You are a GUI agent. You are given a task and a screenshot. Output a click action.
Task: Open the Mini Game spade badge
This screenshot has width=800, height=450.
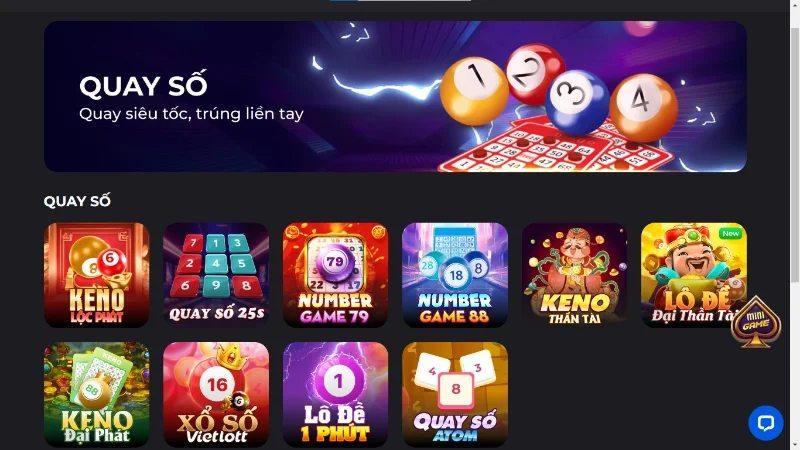click(x=756, y=322)
